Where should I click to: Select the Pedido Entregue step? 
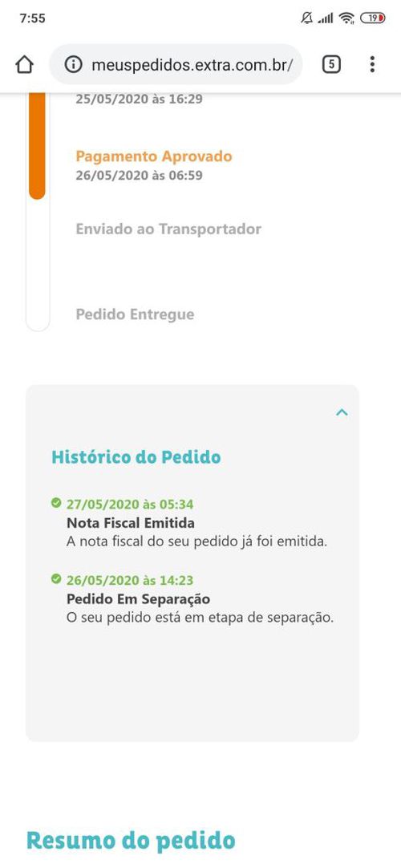point(135,314)
